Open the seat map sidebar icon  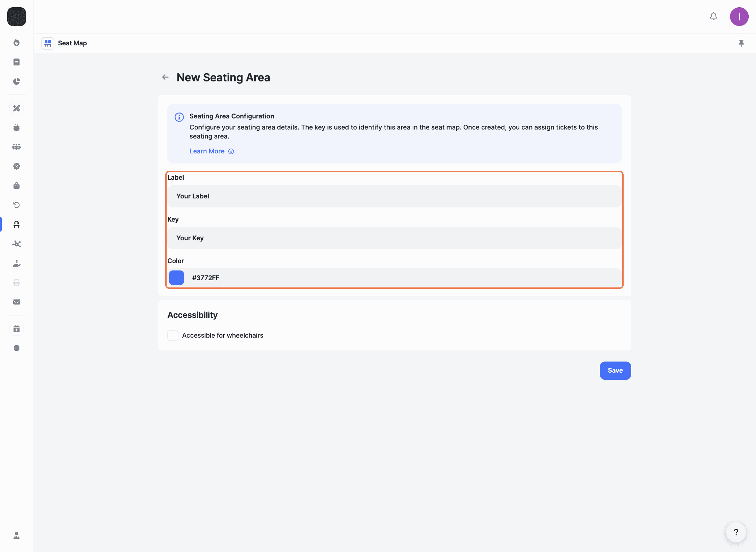point(17,224)
